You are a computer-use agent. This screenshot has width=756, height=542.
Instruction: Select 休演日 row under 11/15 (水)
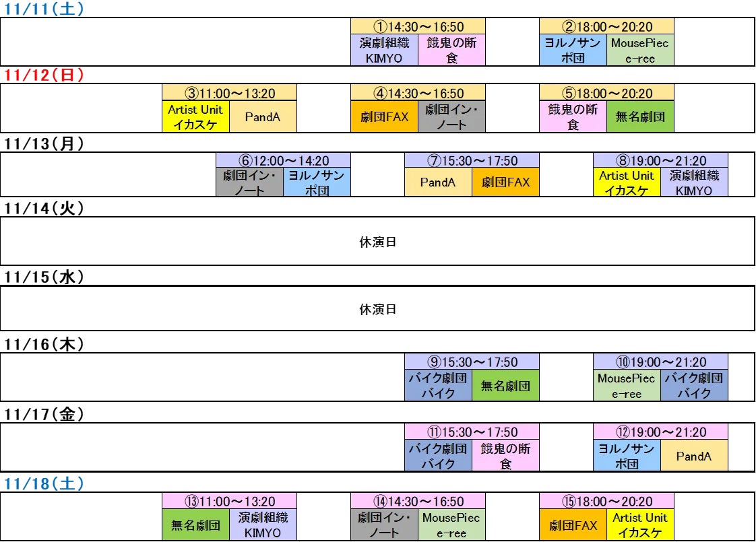pos(377,310)
